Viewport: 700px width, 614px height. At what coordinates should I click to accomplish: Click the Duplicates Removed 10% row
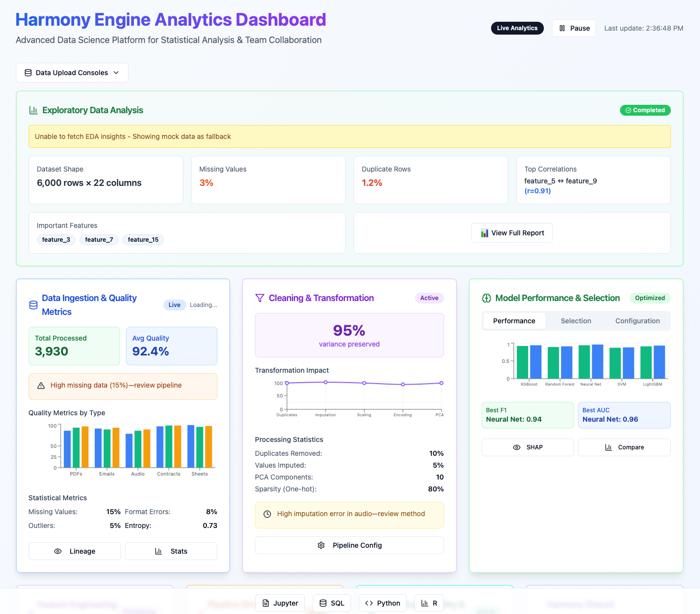tap(349, 453)
